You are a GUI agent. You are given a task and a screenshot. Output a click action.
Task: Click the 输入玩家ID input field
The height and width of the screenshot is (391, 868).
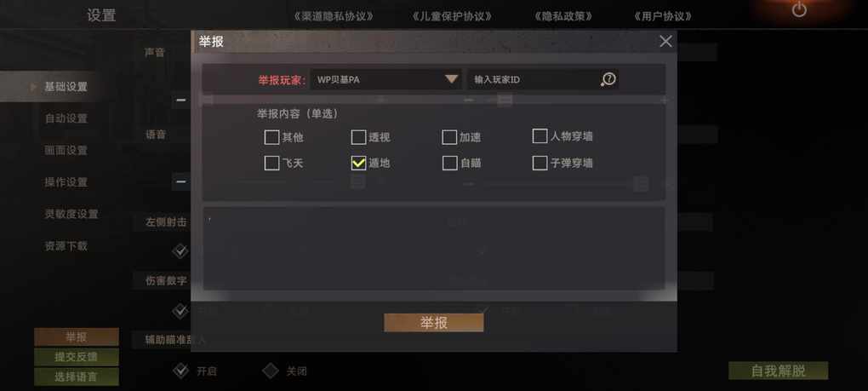pos(533,79)
